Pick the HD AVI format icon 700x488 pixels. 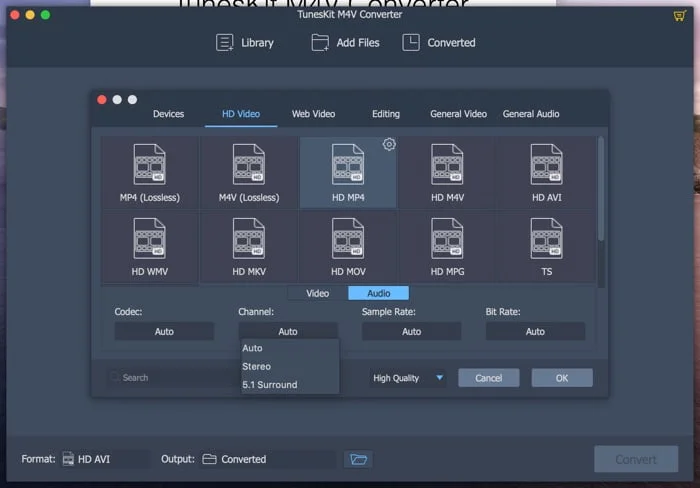[x=546, y=164]
